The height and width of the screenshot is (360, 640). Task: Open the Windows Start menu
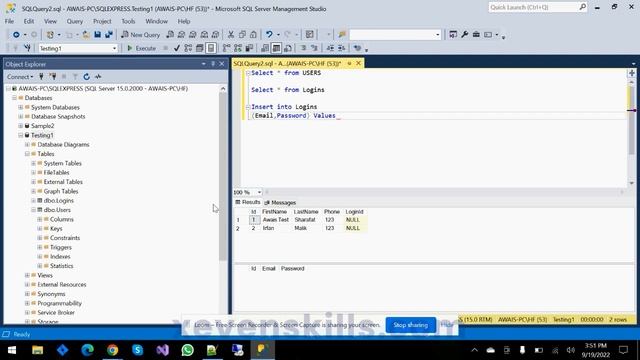[12, 350]
